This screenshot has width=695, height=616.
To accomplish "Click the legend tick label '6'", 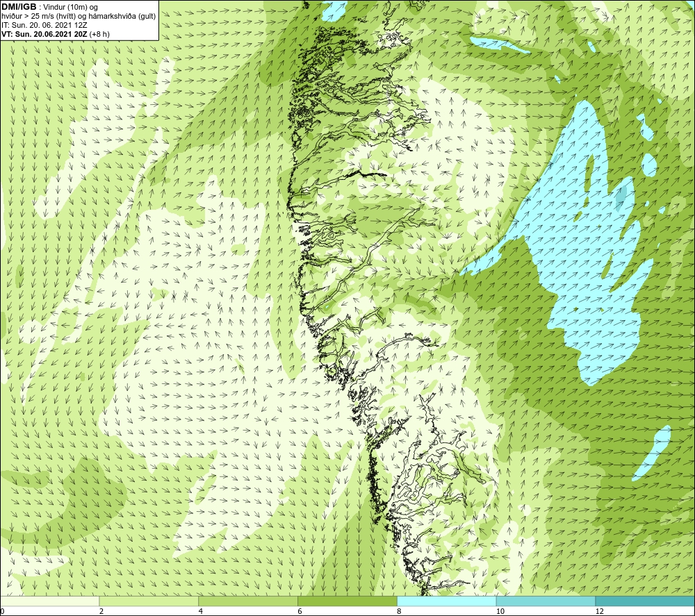I will point(300,612).
